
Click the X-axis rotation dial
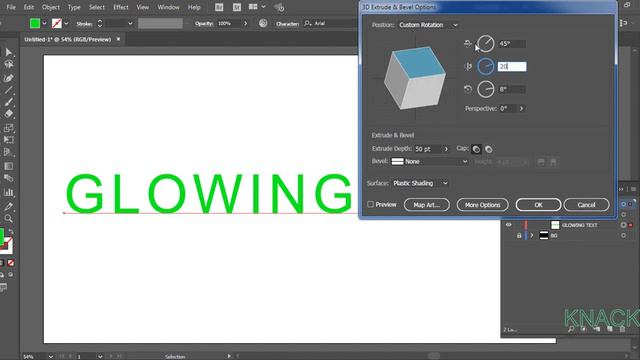(x=485, y=44)
